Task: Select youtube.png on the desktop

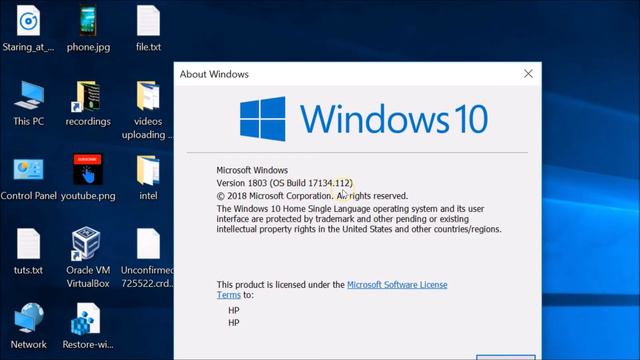Action: point(88,169)
